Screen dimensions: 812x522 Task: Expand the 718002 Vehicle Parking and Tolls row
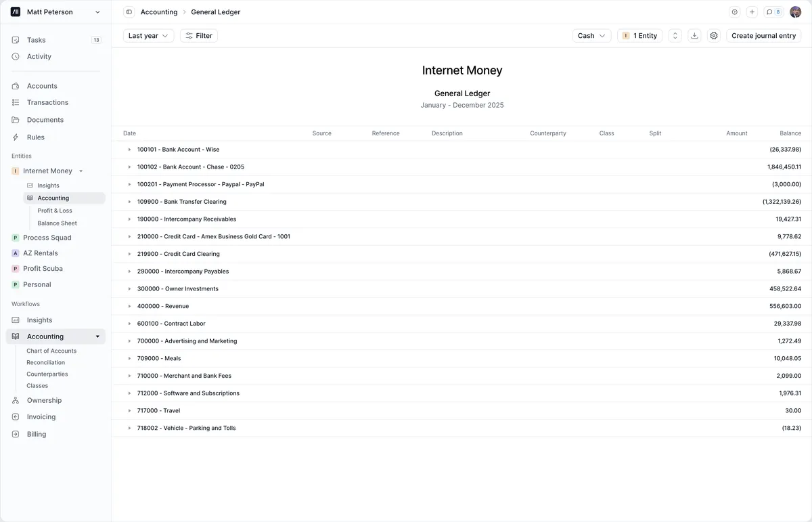(129, 428)
